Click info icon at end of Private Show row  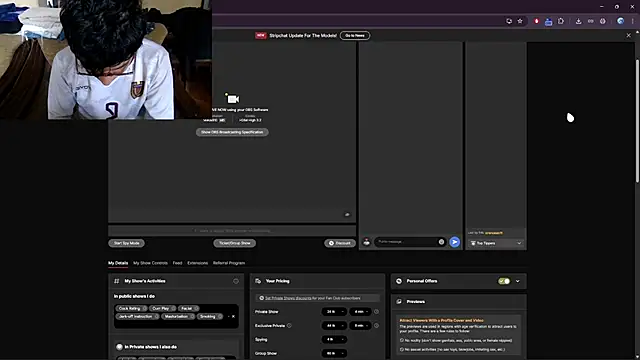coord(376,312)
